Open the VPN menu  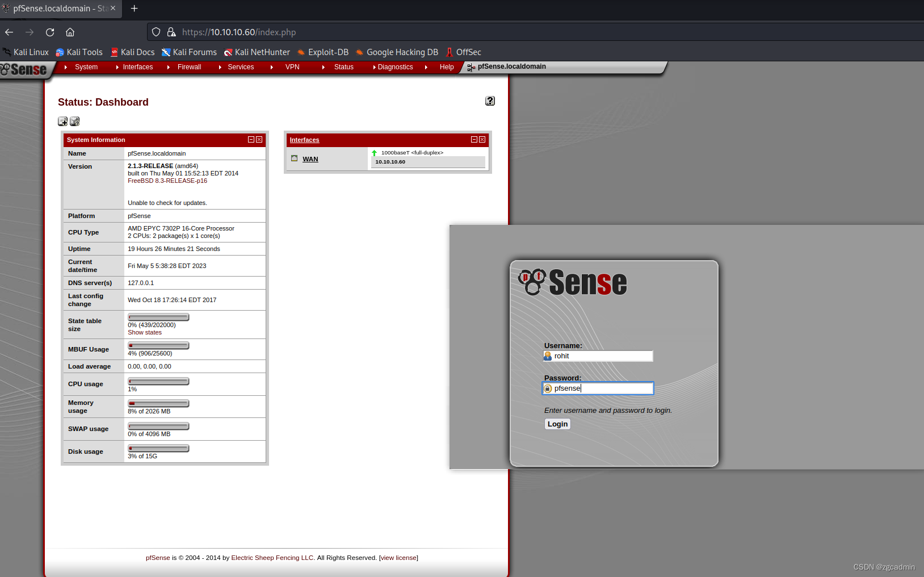click(292, 67)
